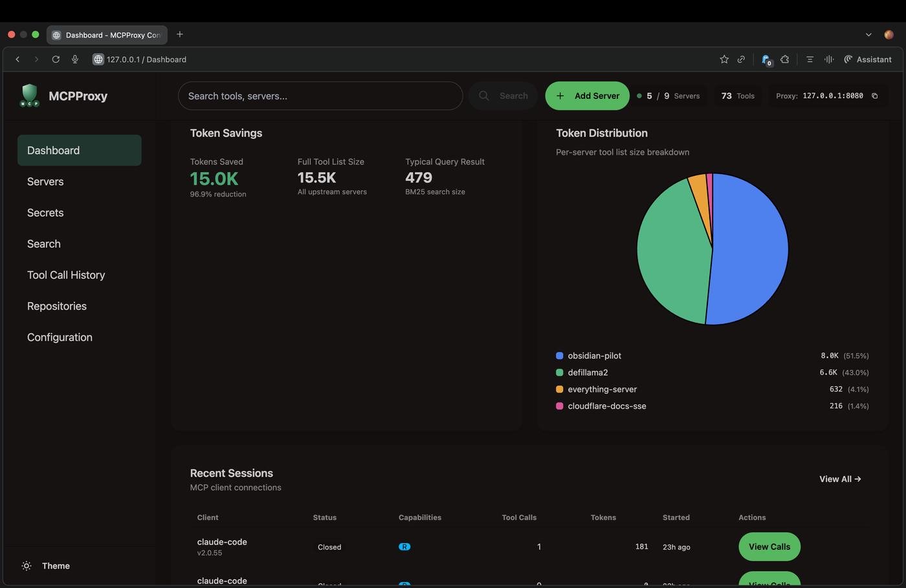Click the MCPProxy shield logo
Viewport: 906px width, 588px height.
click(29, 96)
